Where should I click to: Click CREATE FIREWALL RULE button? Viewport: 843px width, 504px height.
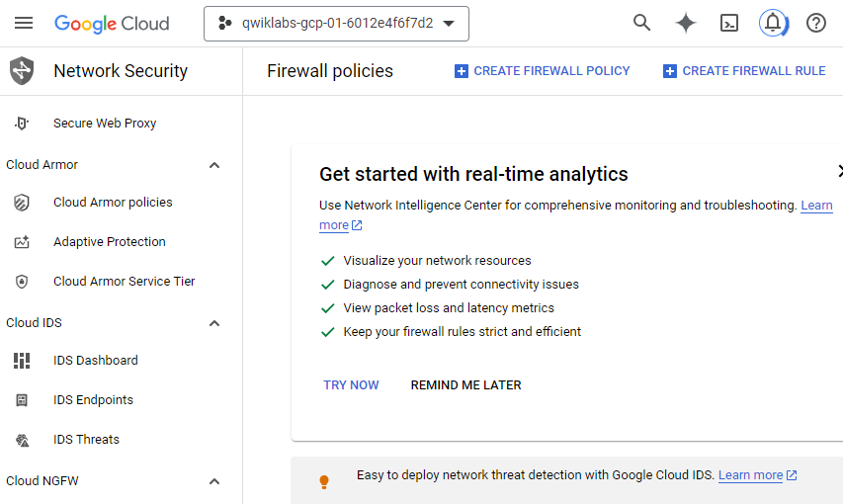pos(744,71)
